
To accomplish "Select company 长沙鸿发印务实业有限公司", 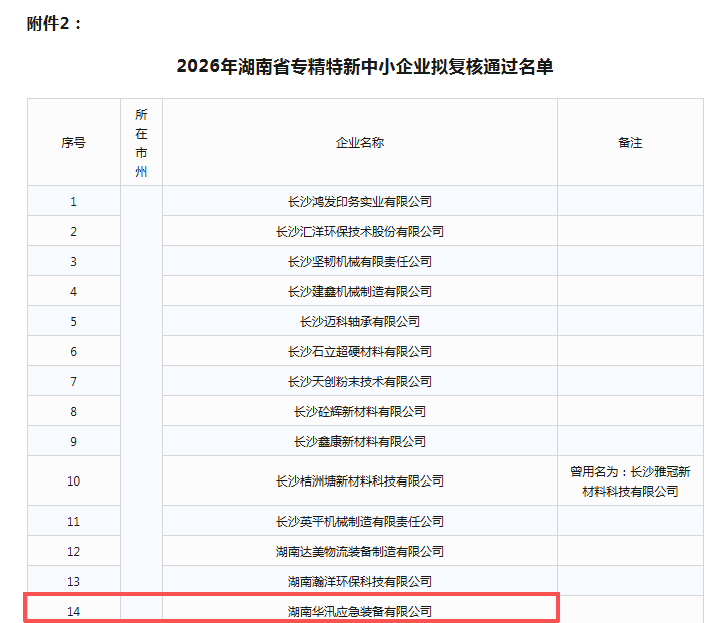I will tap(360, 201).
